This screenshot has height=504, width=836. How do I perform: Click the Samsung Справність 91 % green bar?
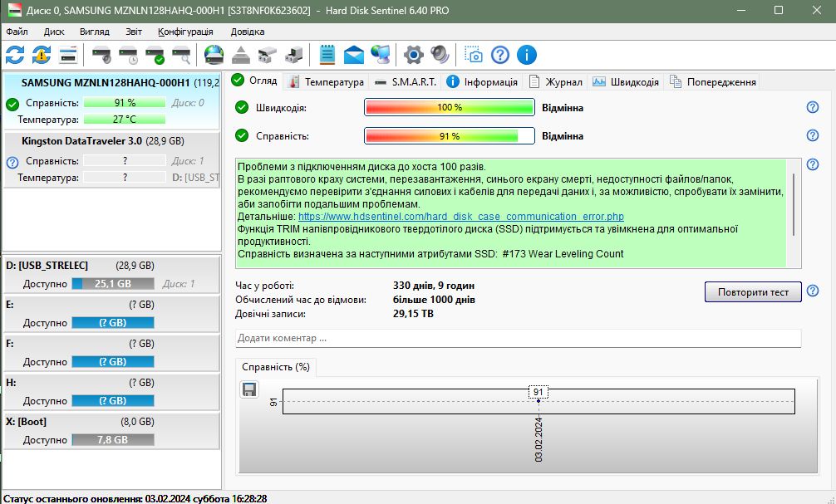coord(125,103)
